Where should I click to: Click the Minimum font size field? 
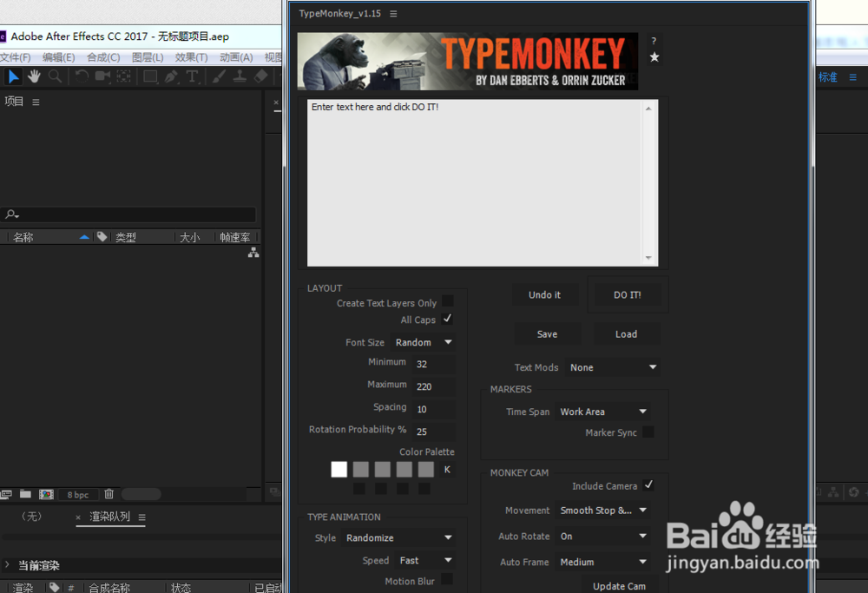[x=435, y=365]
